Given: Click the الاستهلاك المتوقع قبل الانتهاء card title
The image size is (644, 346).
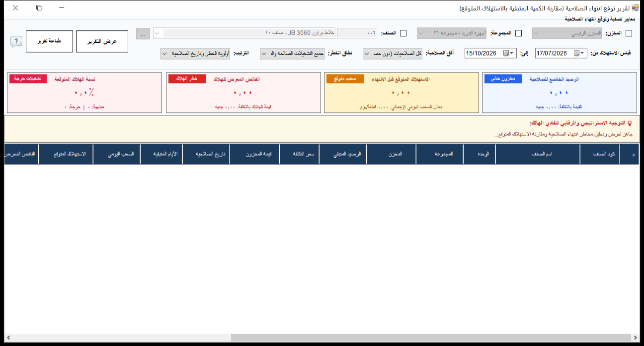Looking at the screenshot, I should point(401,80).
